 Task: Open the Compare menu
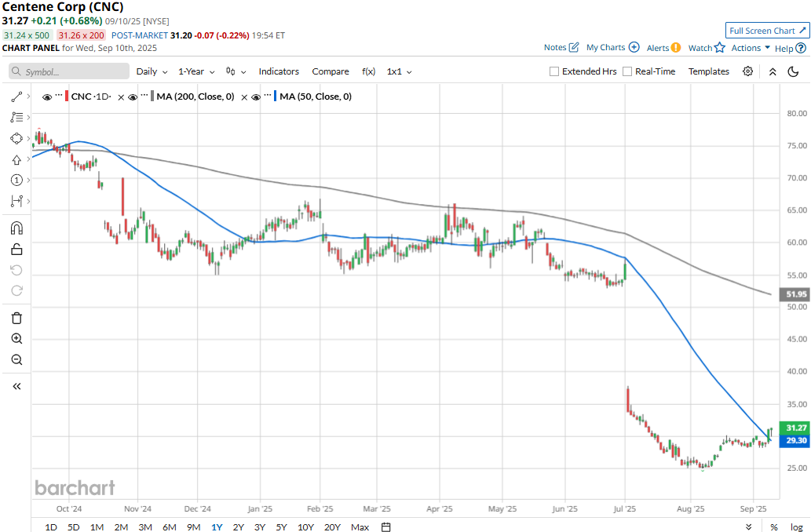pyautogui.click(x=331, y=71)
